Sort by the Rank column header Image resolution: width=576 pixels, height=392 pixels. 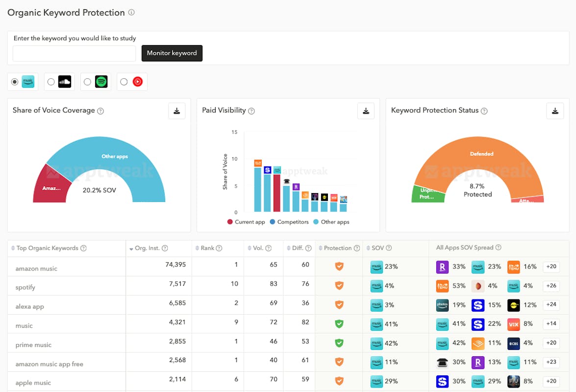pyautogui.click(x=207, y=248)
